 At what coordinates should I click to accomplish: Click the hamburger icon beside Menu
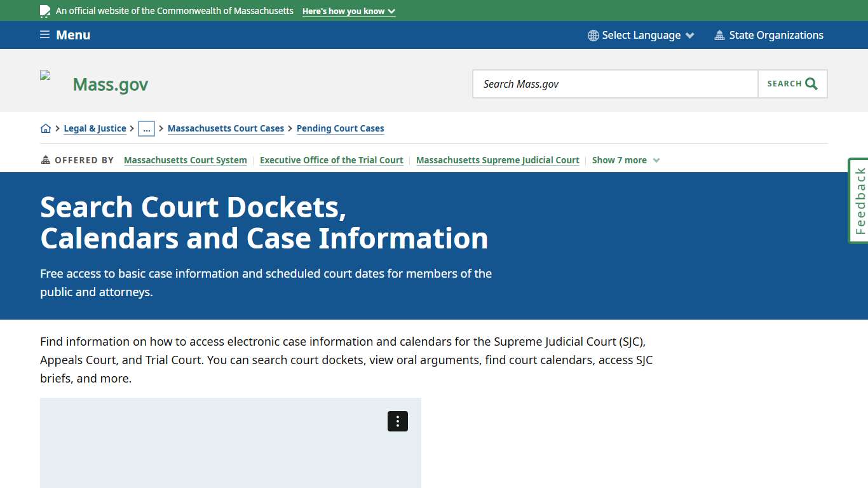44,34
